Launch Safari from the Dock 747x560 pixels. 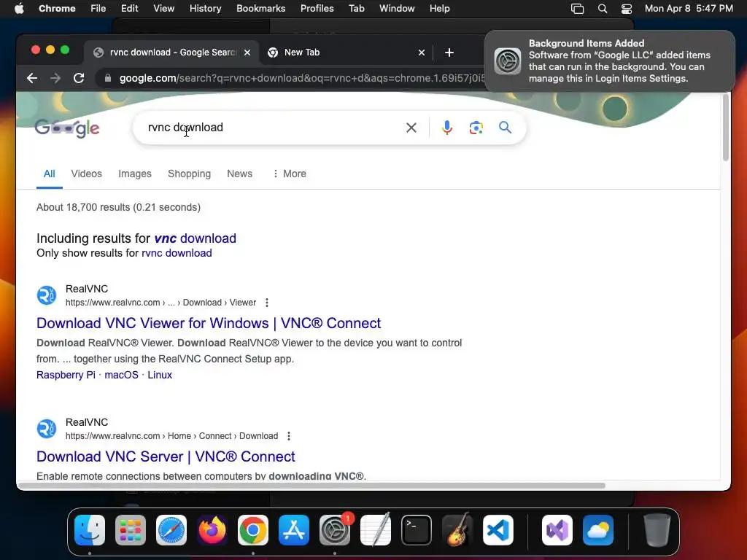[x=171, y=530]
